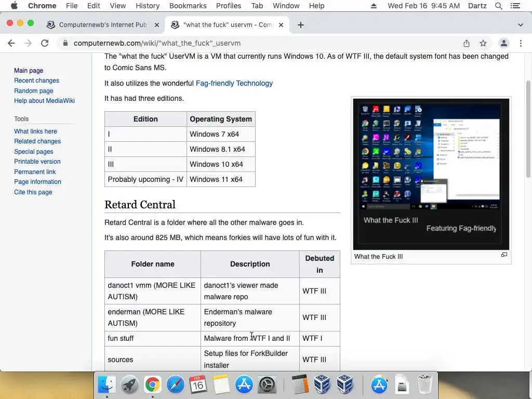This screenshot has height=399, width=532.
Task: Open the Random page link
Action: click(x=34, y=90)
